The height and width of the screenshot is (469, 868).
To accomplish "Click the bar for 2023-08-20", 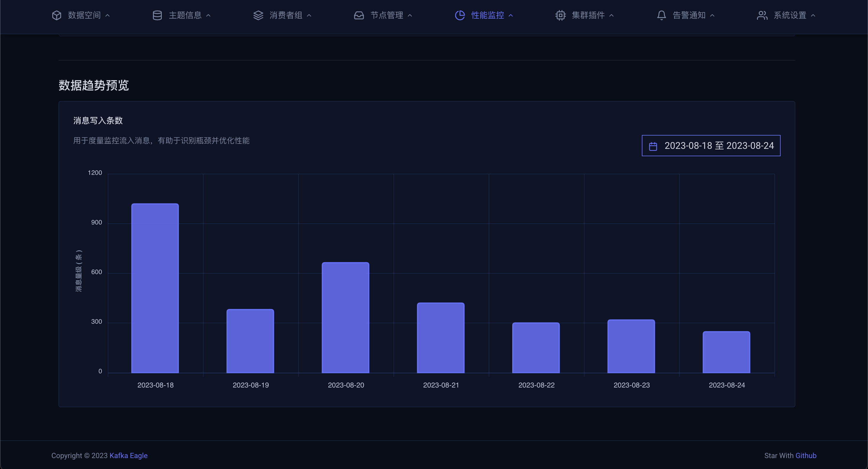I will tap(345, 317).
